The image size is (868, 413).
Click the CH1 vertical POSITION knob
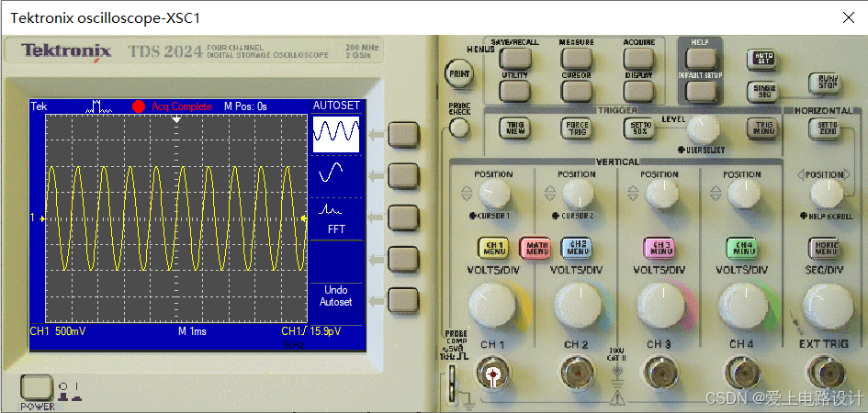(x=494, y=194)
